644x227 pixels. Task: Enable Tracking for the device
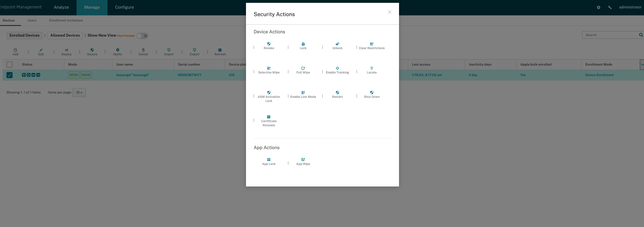pos(337,70)
